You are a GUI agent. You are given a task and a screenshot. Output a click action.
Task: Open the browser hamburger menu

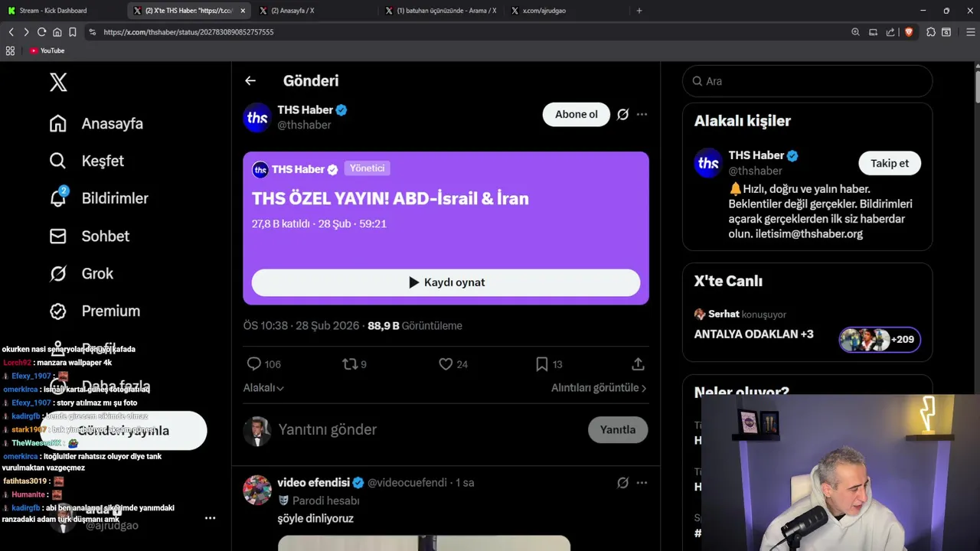[971, 32]
